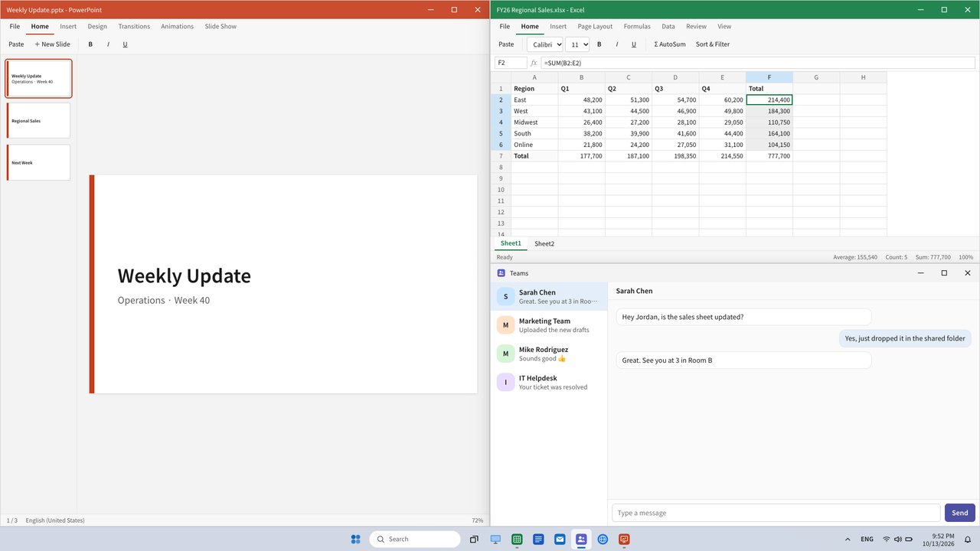
Task: Send the Teams message
Action: tap(960, 513)
